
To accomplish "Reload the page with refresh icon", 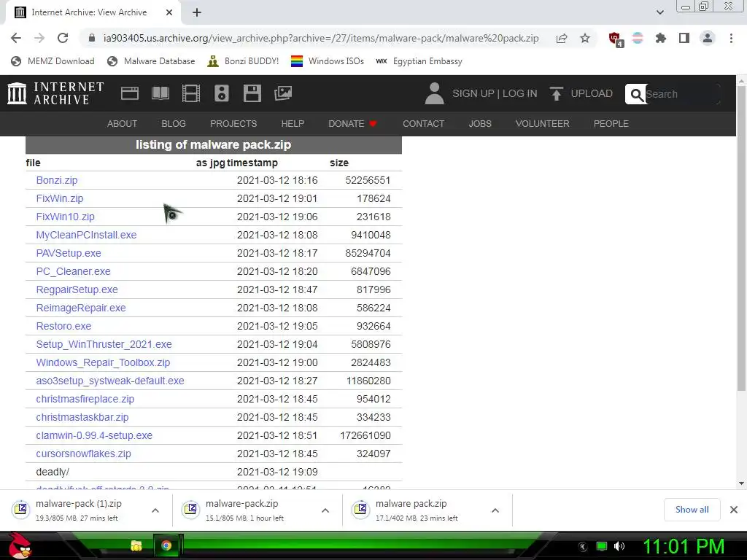I will tap(63, 38).
